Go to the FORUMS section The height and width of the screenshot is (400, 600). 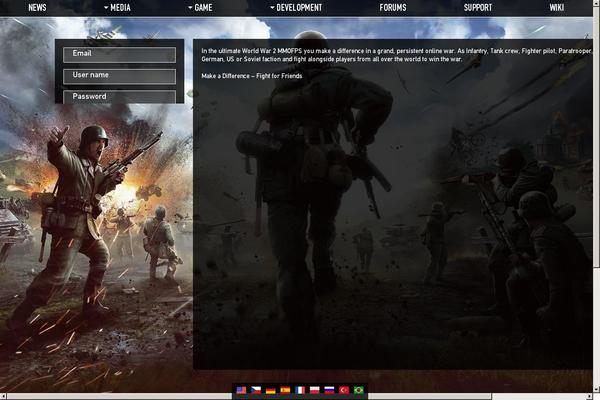click(x=393, y=7)
